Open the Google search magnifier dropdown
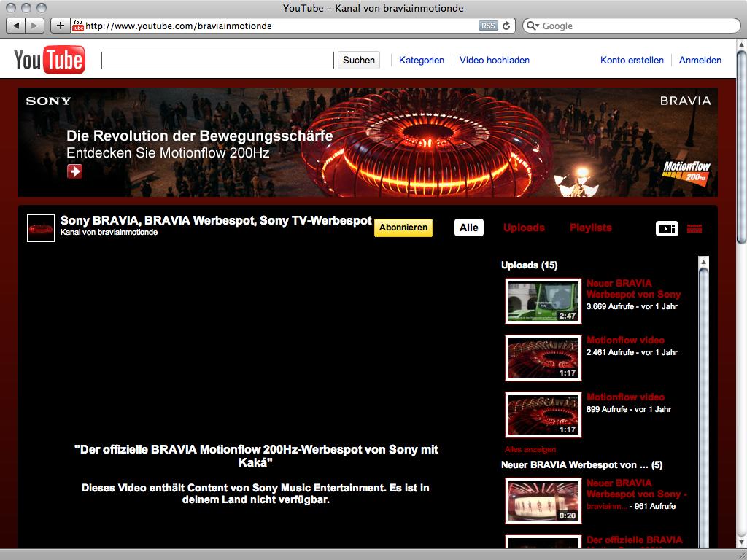The height and width of the screenshot is (560, 747). pyautogui.click(x=533, y=26)
